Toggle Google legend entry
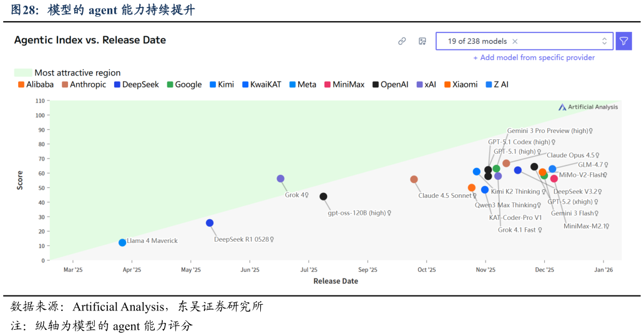The height and width of the screenshot is (336, 644). [184, 84]
